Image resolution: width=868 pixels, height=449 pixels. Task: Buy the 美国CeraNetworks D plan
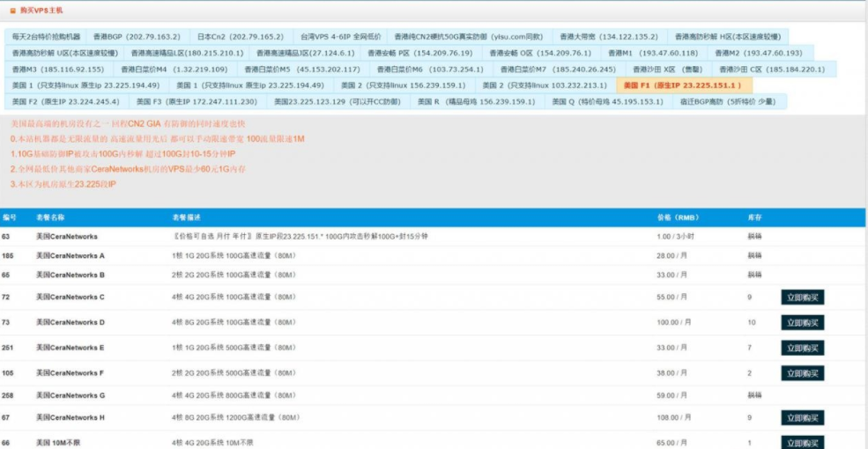(x=802, y=323)
